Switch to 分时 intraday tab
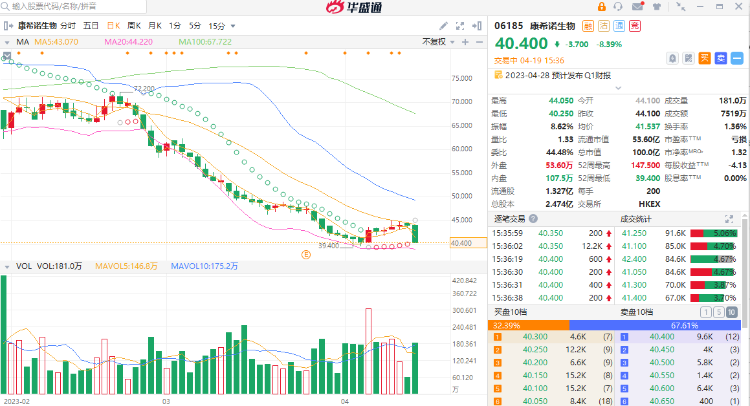The width and height of the screenshot is (750, 406). [x=68, y=26]
